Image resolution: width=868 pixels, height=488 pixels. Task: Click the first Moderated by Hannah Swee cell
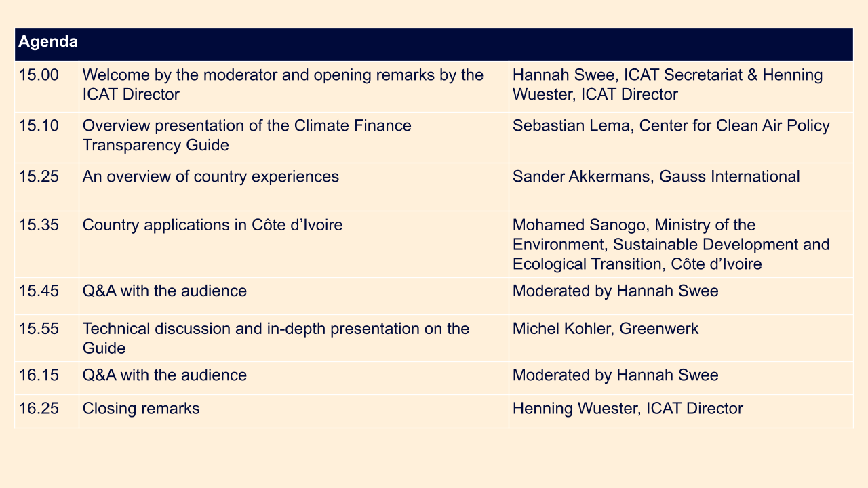[x=681, y=296]
